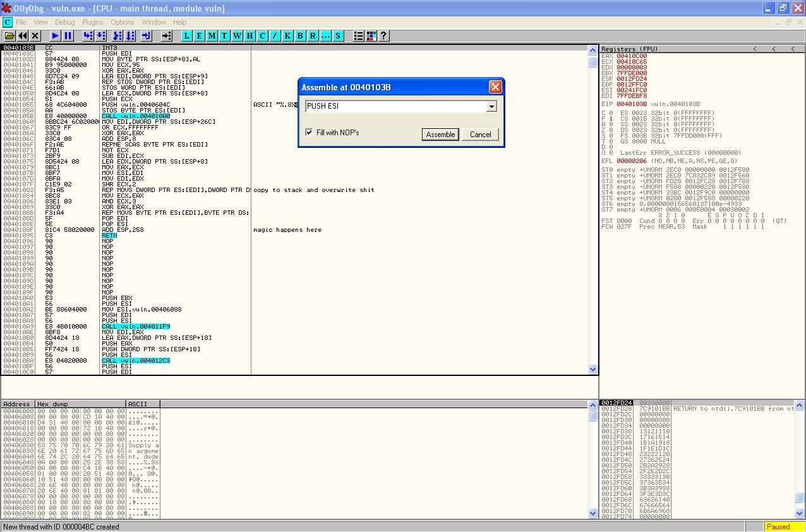Click the Cancel button in dialog
Viewport: 806px width, 532px height.
pos(480,135)
